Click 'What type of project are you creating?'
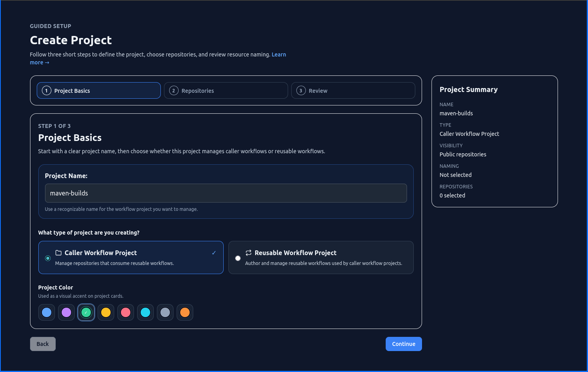This screenshot has height=372, width=588. (x=89, y=233)
